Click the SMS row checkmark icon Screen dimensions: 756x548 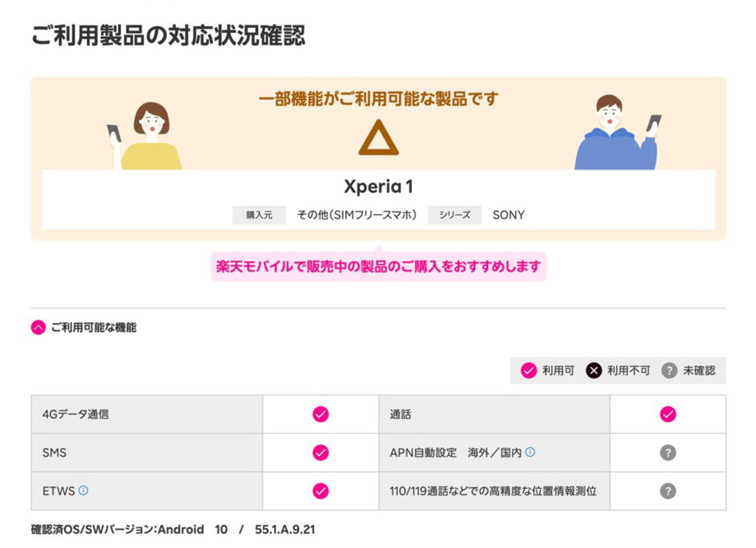[321, 453]
